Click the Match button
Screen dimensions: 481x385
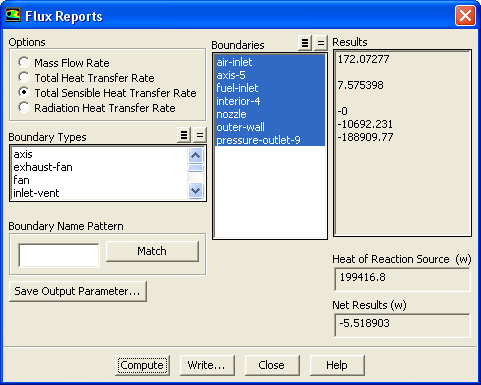[x=152, y=251]
